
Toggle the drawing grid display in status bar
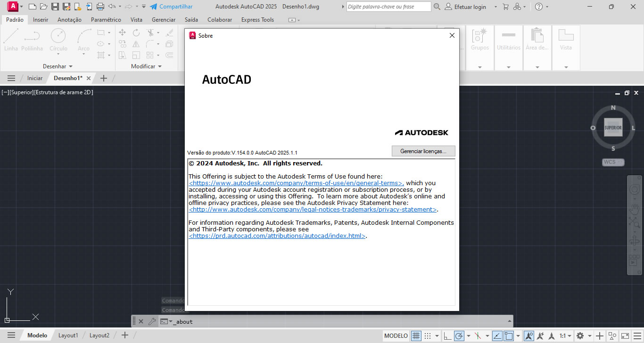(416, 336)
